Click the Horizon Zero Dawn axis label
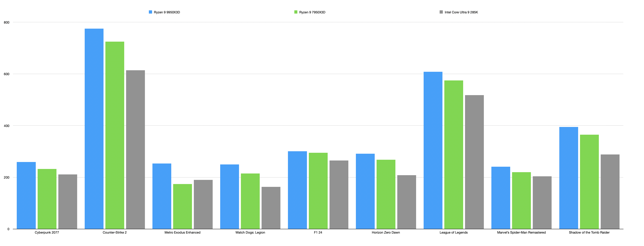The image size is (644, 246). click(x=385, y=232)
